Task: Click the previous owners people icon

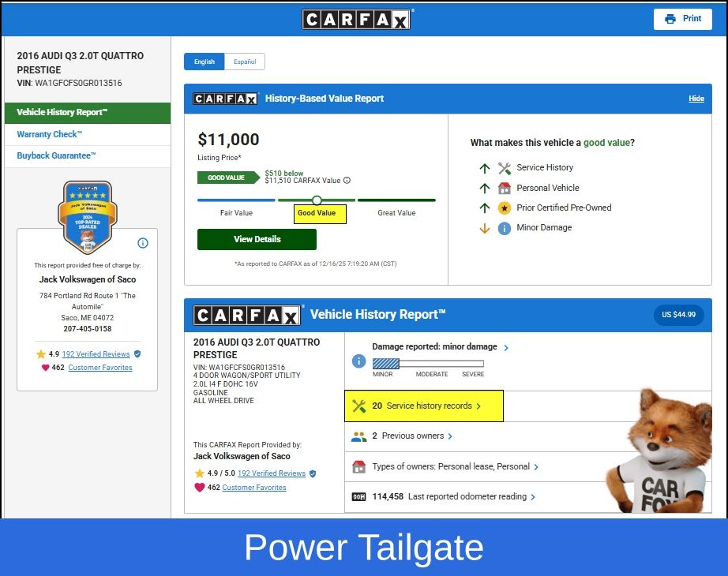Action: click(x=358, y=436)
